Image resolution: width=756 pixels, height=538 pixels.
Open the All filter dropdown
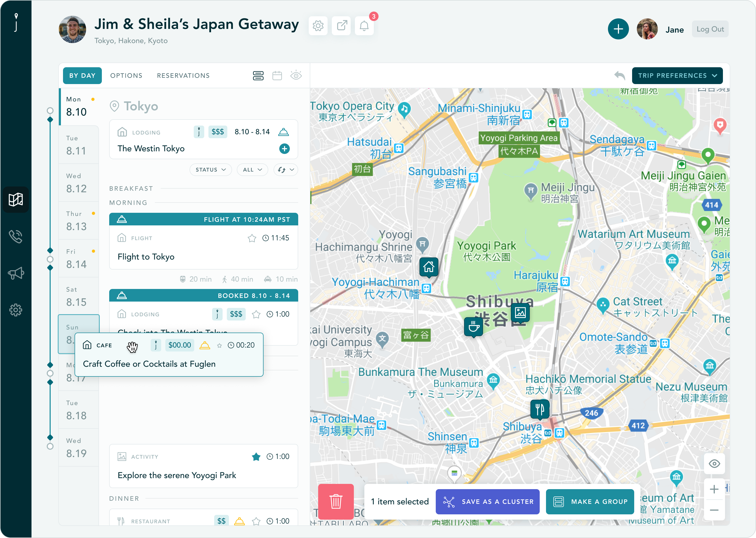pyautogui.click(x=252, y=170)
